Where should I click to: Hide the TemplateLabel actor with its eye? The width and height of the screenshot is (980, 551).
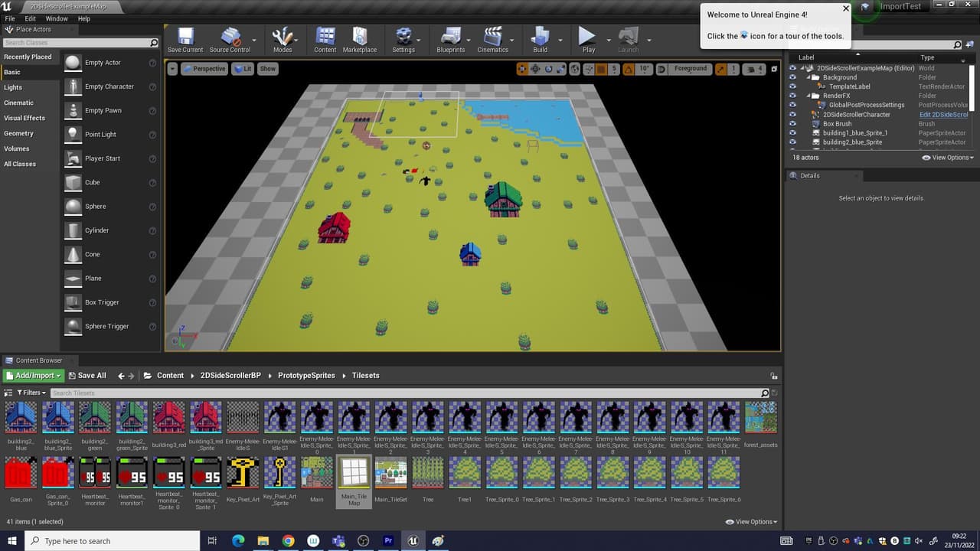792,86
